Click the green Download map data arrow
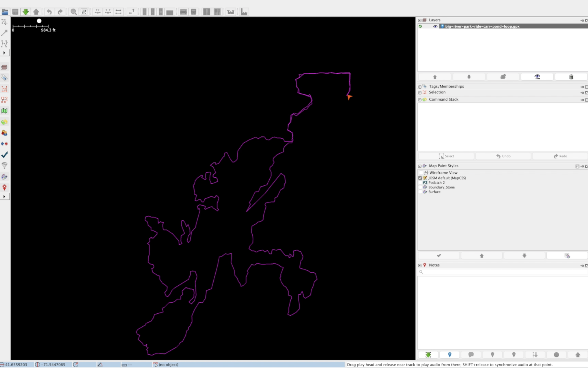This screenshot has height=368, width=588. click(25, 12)
